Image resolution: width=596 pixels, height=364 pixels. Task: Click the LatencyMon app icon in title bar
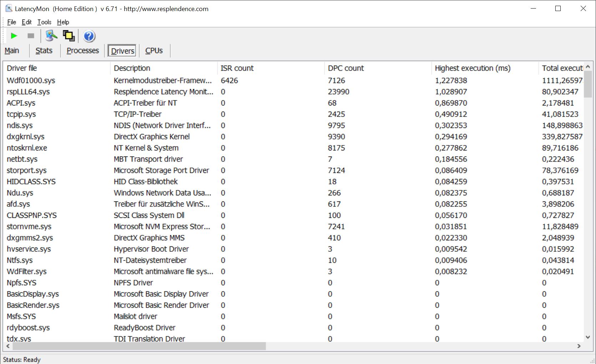[x=9, y=9]
